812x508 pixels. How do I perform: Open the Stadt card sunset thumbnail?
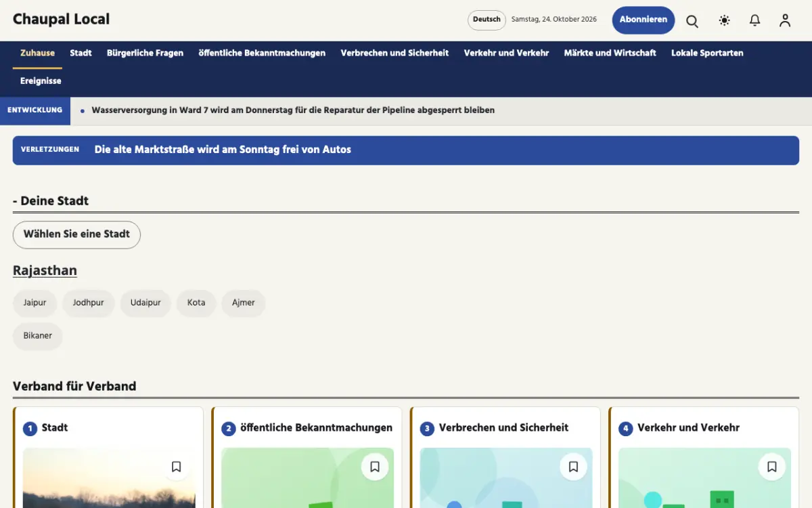coord(109,478)
